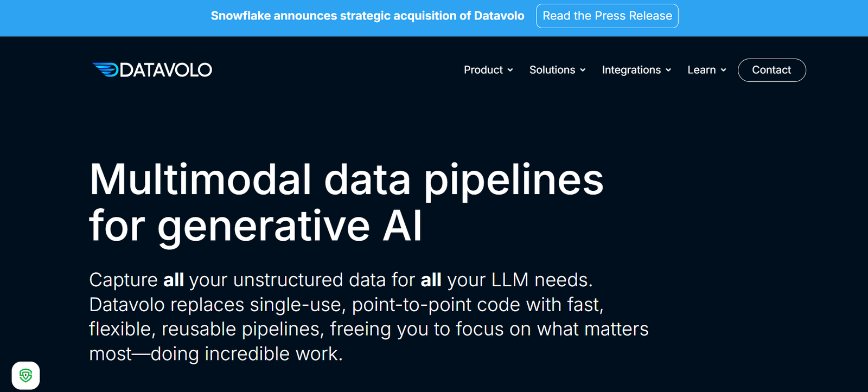This screenshot has width=868, height=392.
Task: Click the Snowflake acquisition announcement text
Action: coord(368,16)
